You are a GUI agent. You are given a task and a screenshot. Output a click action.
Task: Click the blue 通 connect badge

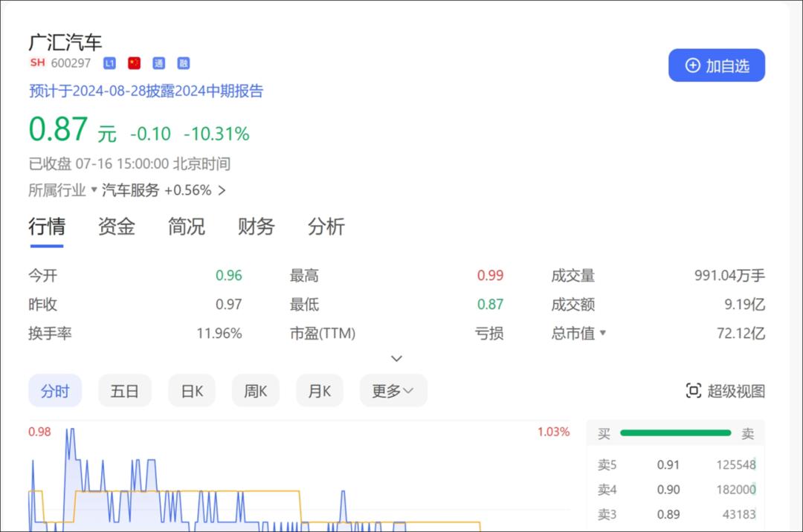point(159,63)
